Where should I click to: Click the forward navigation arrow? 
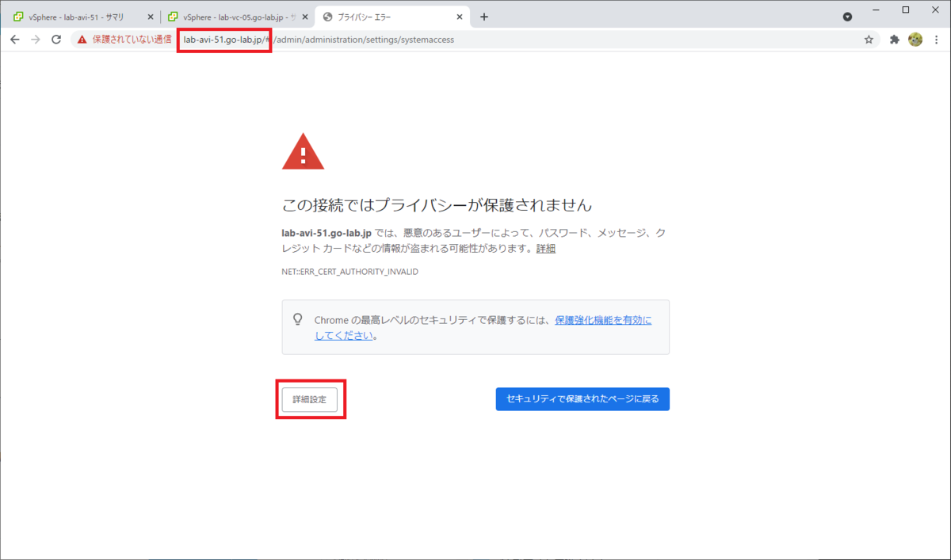click(x=36, y=39)
